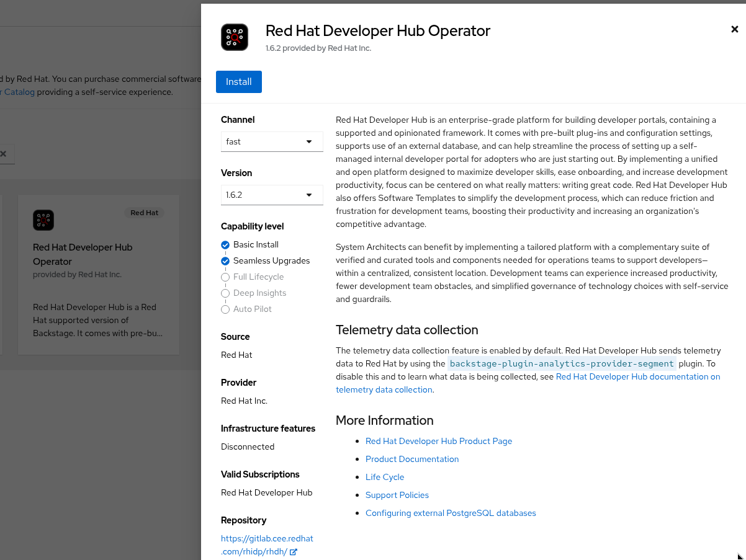
Task: Click the Catalog link in background page
Action: pos(19,92)
